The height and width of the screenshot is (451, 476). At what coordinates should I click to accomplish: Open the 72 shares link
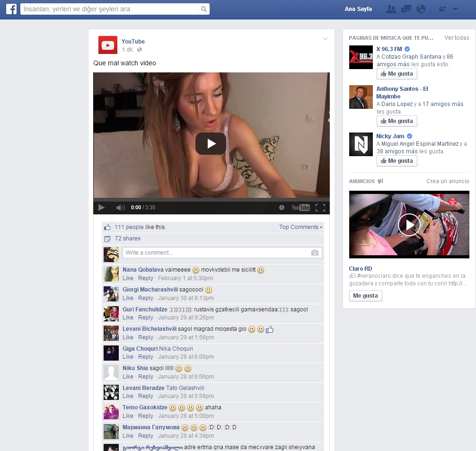(x=128, y=239)
